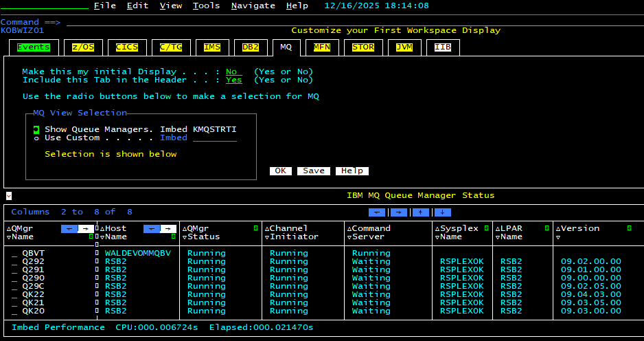
Task: Click the right arrow in Host Name column
Action: pos(168,228)
